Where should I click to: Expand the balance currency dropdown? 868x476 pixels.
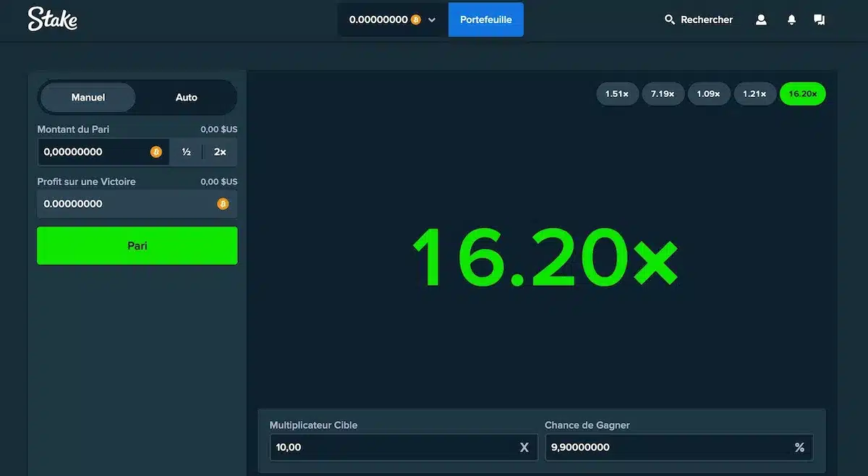click(432, 20)
